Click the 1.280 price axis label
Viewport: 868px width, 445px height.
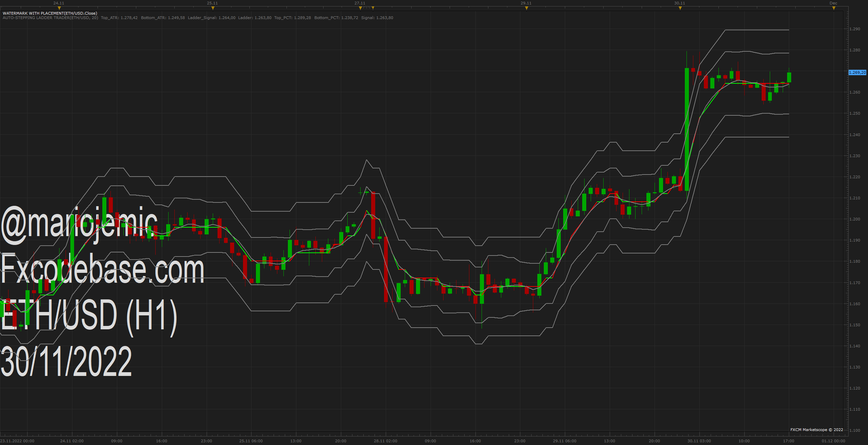855,50
